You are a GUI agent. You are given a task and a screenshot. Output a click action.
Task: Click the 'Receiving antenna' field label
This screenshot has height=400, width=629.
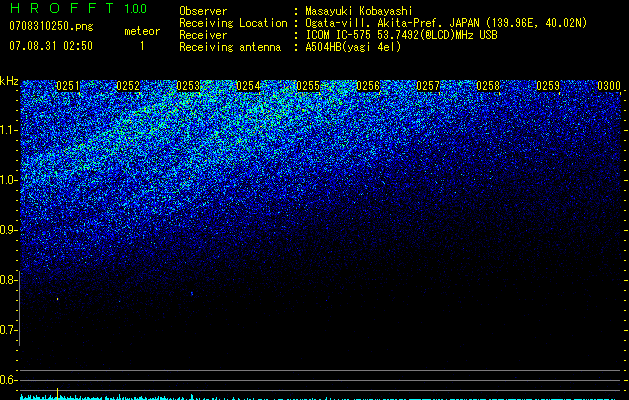230,47
